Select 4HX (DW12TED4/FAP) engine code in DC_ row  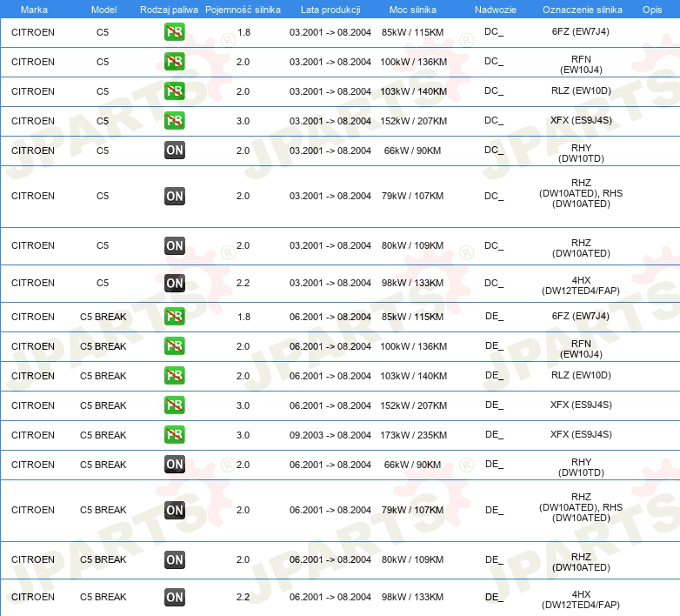[581, 285]
